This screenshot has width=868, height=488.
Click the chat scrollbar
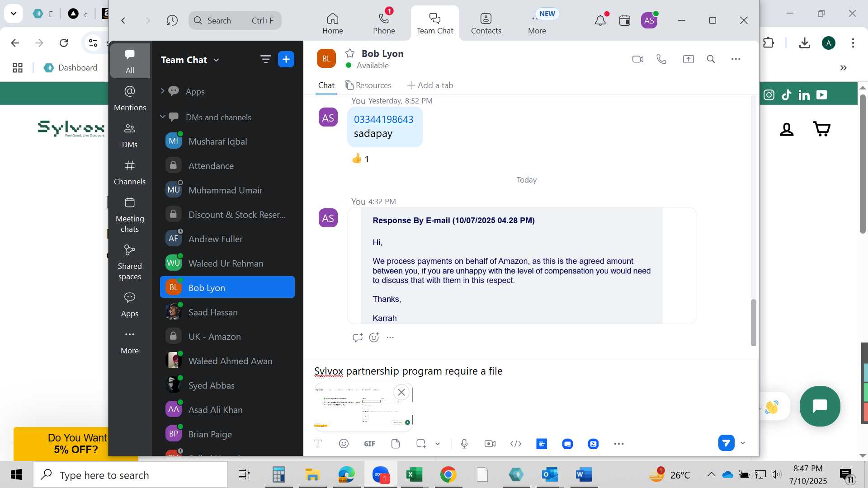(753, 323)
